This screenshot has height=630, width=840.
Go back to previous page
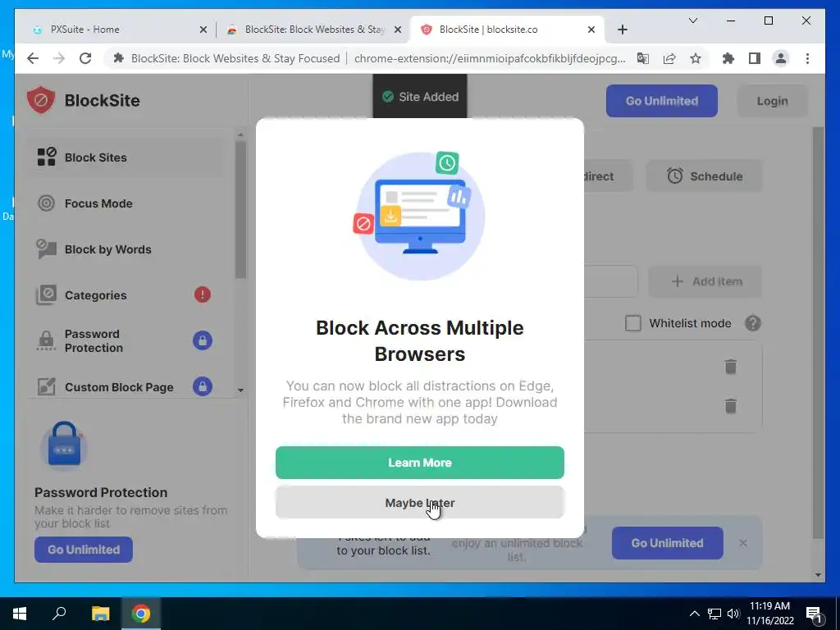tap(33, 58)
